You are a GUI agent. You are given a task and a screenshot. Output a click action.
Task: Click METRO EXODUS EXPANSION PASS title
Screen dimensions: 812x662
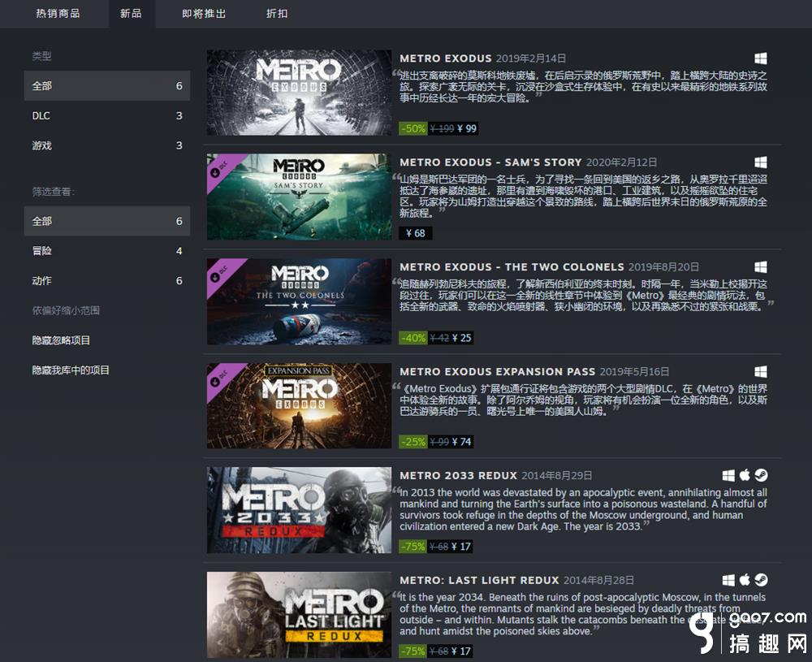497,371
